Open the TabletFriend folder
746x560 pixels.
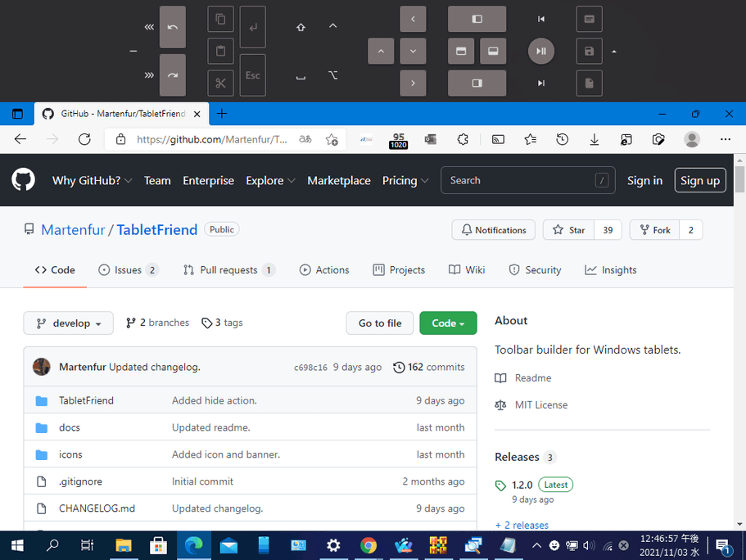coord(86,400)
